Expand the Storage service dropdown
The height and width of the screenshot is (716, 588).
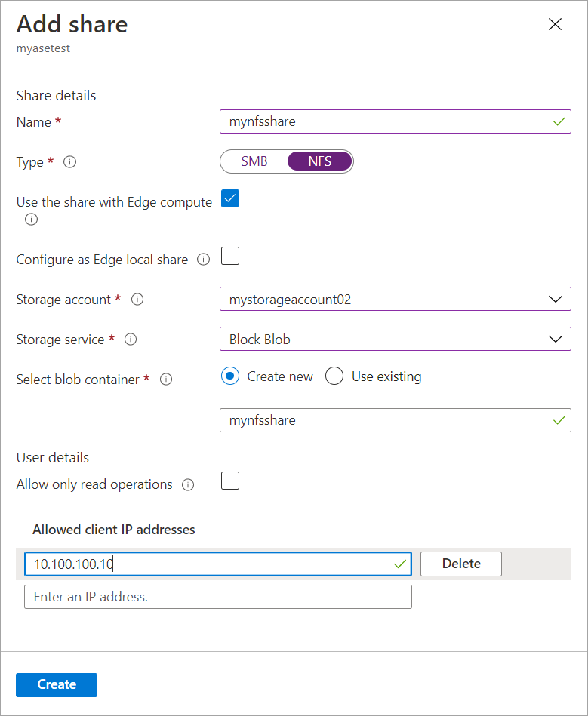tap(395, 340)
